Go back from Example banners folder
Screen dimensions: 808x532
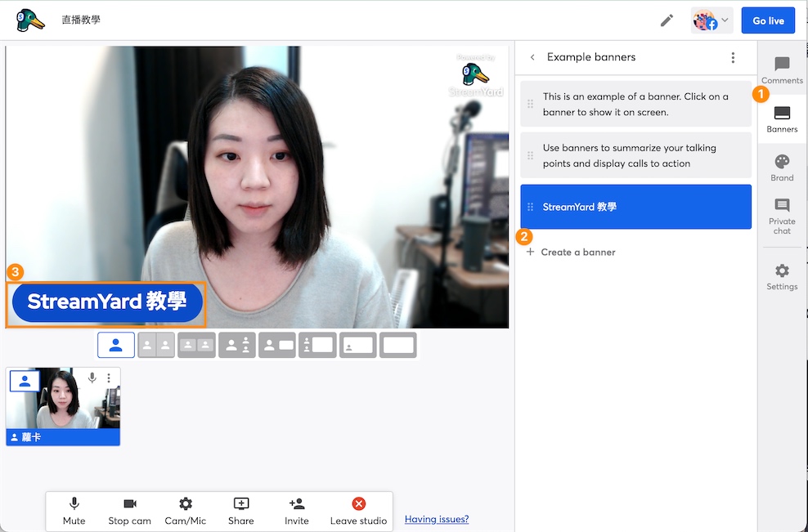pyautogui.click(x=532, y=57)
